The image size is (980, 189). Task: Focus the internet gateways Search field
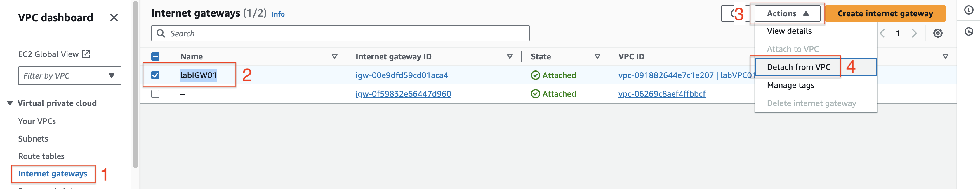340,33
